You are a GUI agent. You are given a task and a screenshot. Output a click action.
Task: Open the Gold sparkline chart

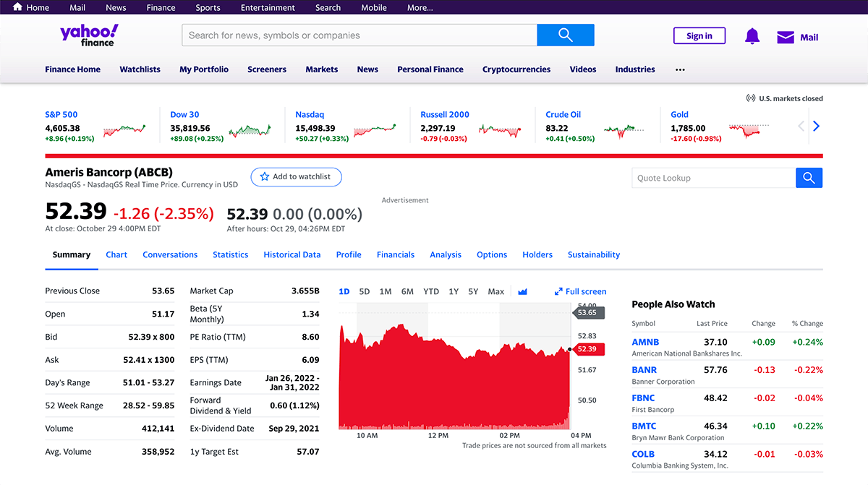749,130
